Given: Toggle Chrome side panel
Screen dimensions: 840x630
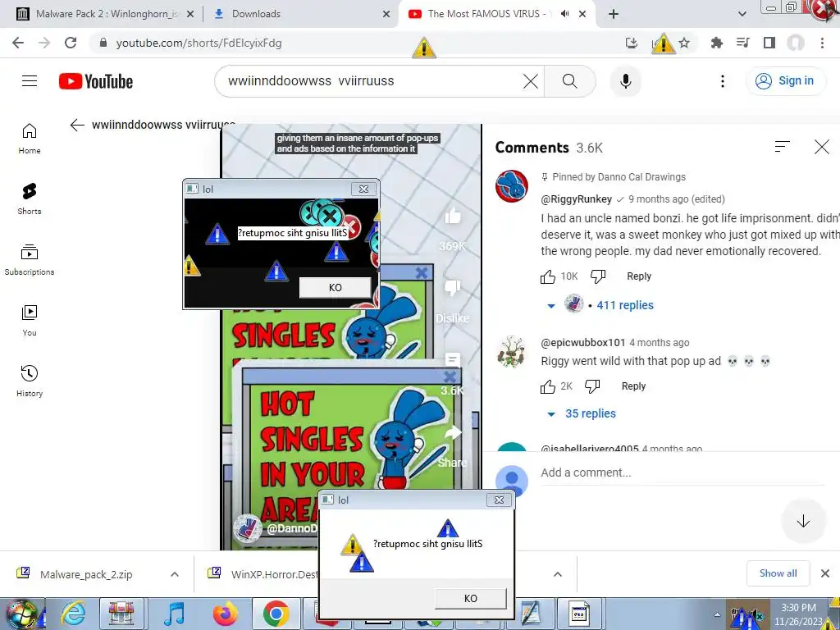Looking at the screenshot, I should click(x=769, y=43).
